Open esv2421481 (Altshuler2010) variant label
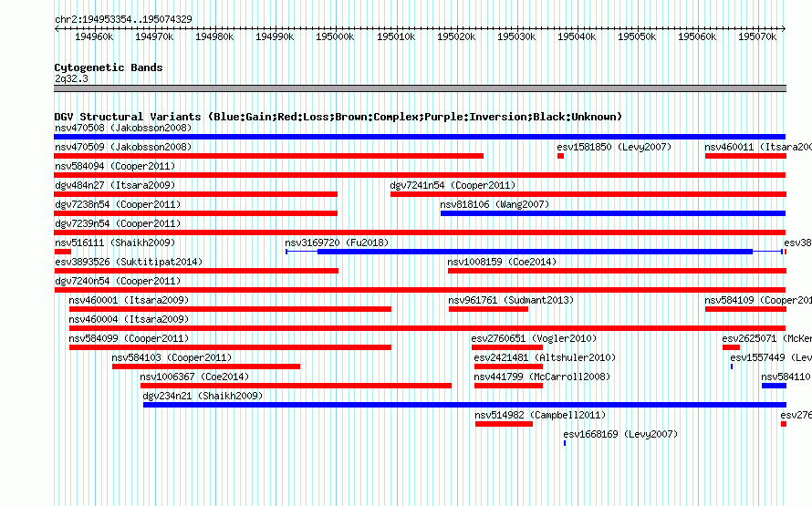The width and height of the screenshot is (812, 506). (545, 357)
